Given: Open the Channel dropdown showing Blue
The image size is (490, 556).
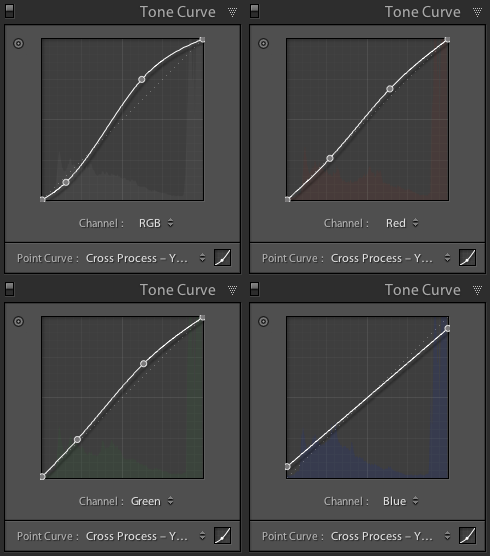Looking at the screenshot, I should point(401,501).
